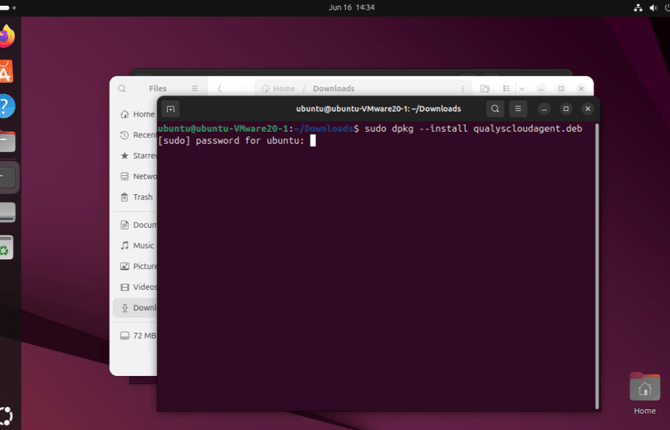The width and height of the screenshot is (670, 430).
Task: Click the Files search-folder icon button
Action: click(x=485, y=88)
